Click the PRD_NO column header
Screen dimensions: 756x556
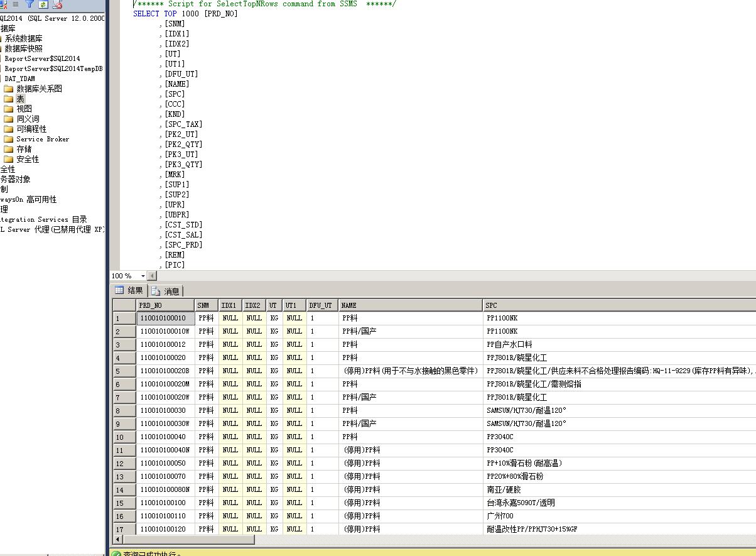[x=165, y=305]
